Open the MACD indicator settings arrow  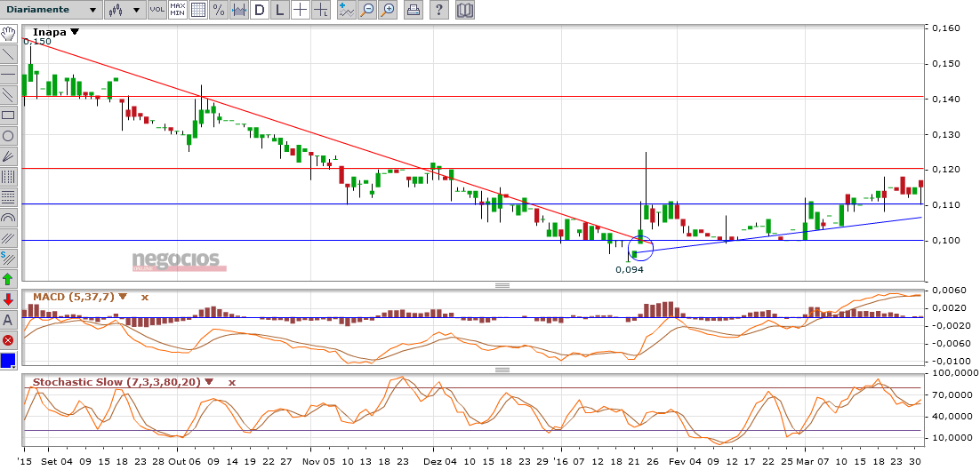[123, 297]
